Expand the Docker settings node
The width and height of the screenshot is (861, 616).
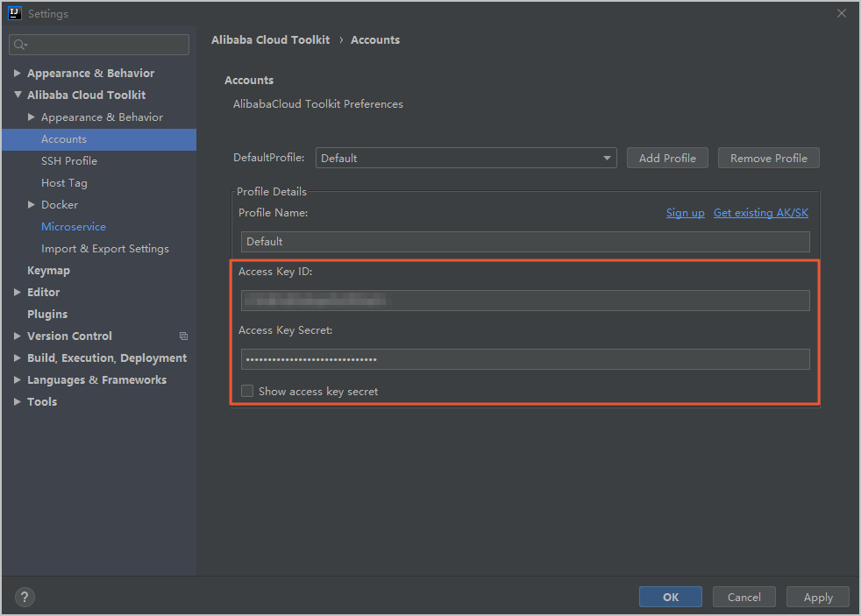coord(32,205)
